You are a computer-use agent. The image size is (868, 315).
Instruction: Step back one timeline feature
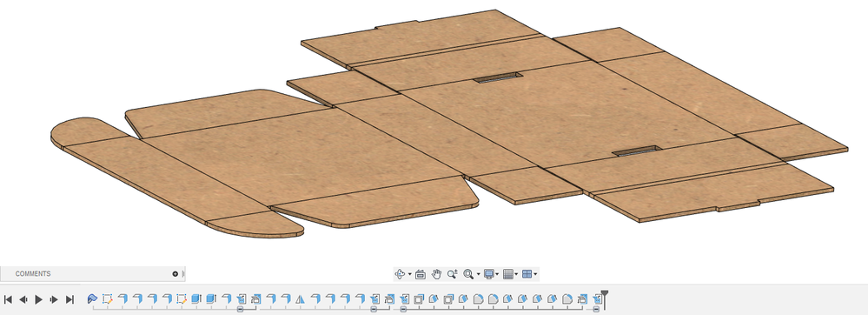23,299
